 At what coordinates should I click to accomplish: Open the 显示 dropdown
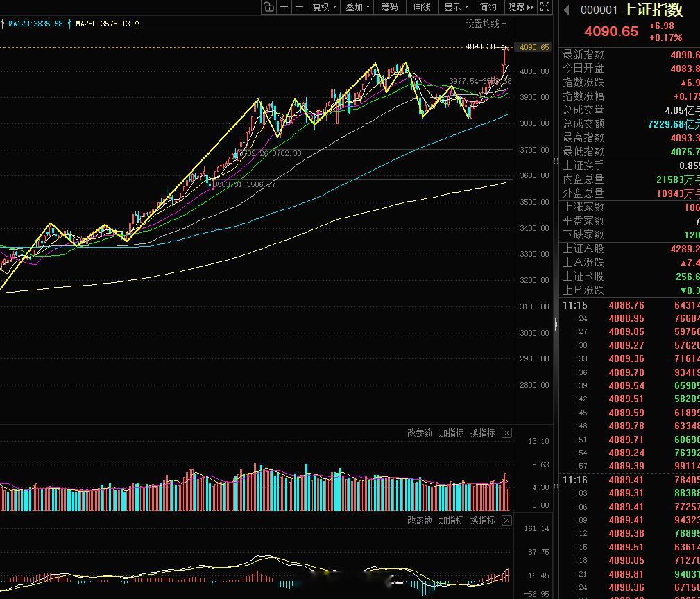click(x=456, y=7)
